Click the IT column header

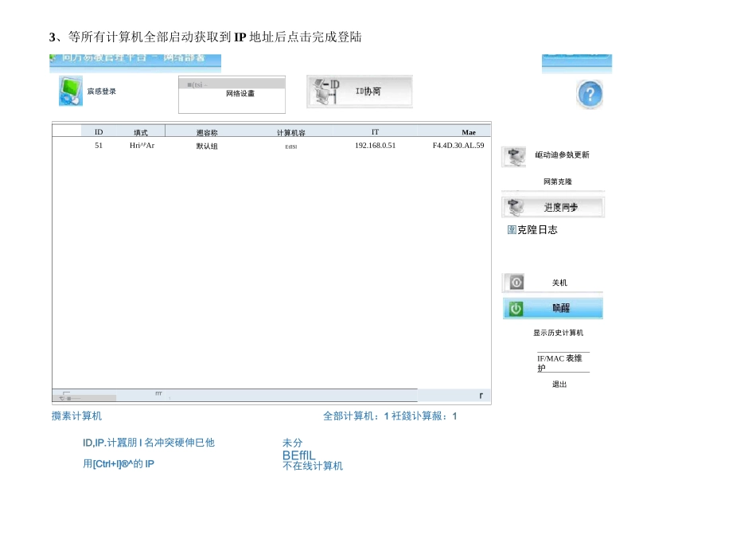[x=375, y=131]
